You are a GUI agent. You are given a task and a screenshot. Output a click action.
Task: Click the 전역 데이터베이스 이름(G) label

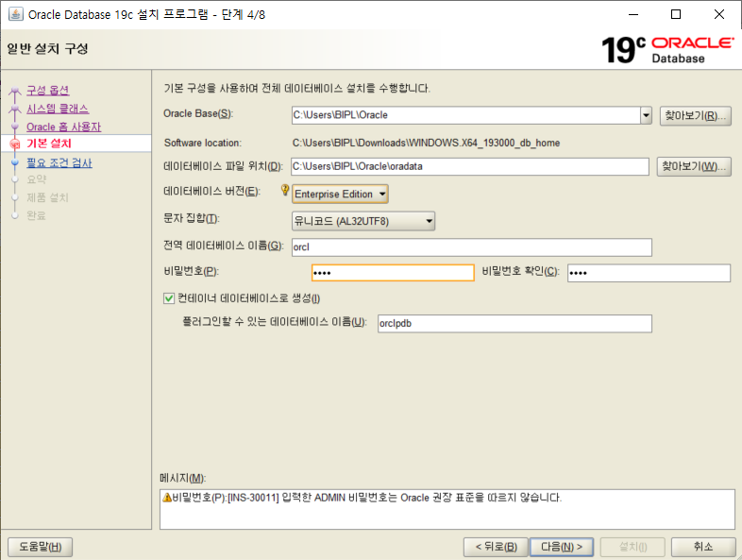[224, 246]
